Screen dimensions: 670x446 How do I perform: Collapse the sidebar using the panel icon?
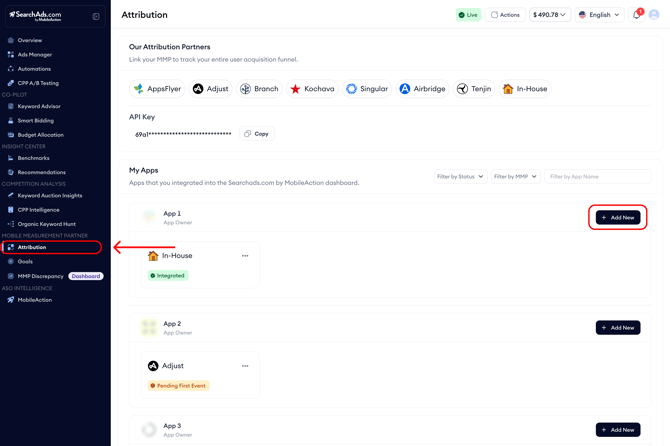96,16
